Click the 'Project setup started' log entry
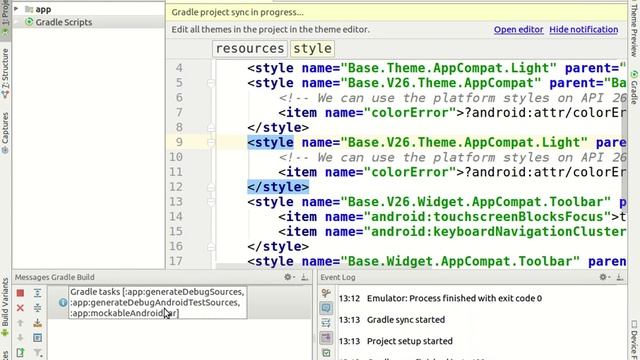The height and width of the screenshot is (360, 640). click(409, 341)
